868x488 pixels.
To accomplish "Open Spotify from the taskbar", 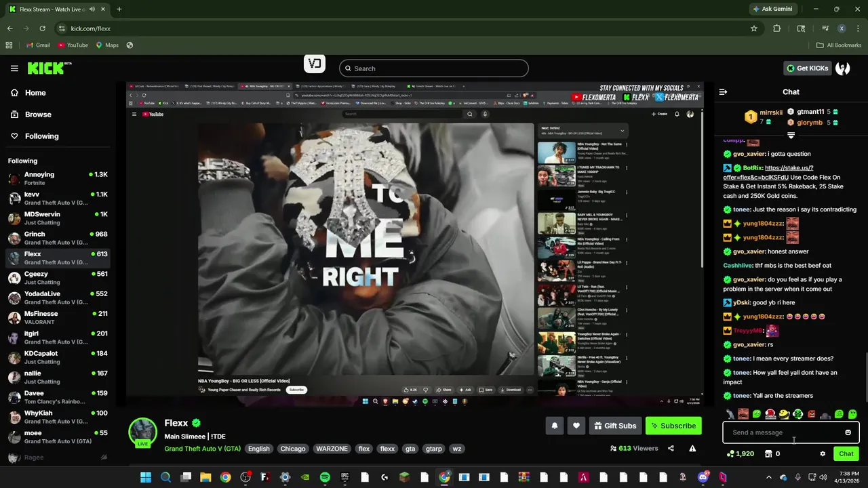I will pyautogui.click(x=325, y=477).
